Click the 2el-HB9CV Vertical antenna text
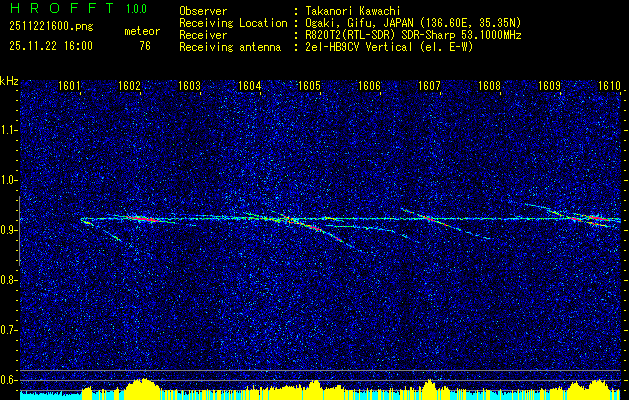629x400 pixels. pos(389,47)
